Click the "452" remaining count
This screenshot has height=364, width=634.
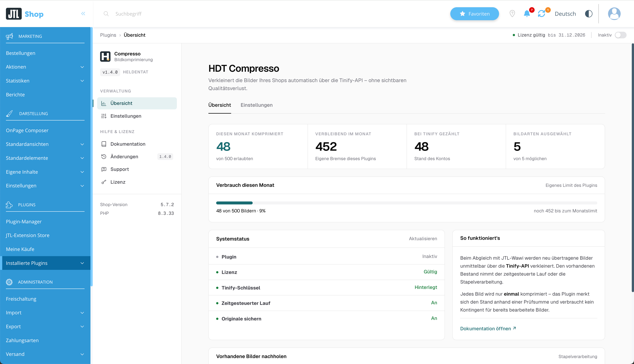tap(326, 146)
